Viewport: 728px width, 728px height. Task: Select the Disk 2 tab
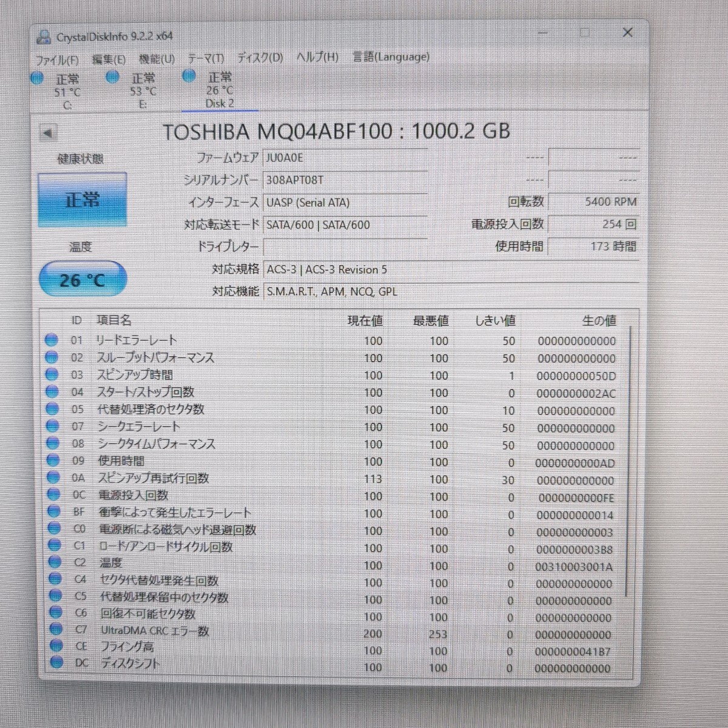pyautogui.click(x=219, y=90)
